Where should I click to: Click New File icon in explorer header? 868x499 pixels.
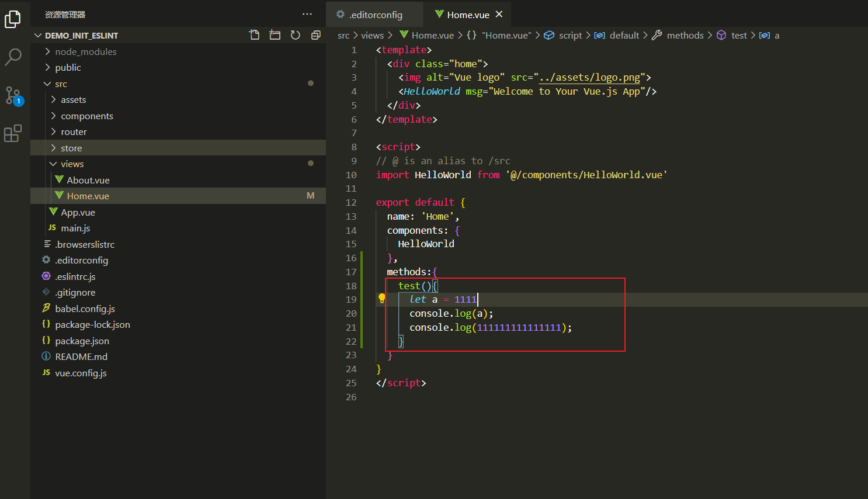click(x=254, y=35)
